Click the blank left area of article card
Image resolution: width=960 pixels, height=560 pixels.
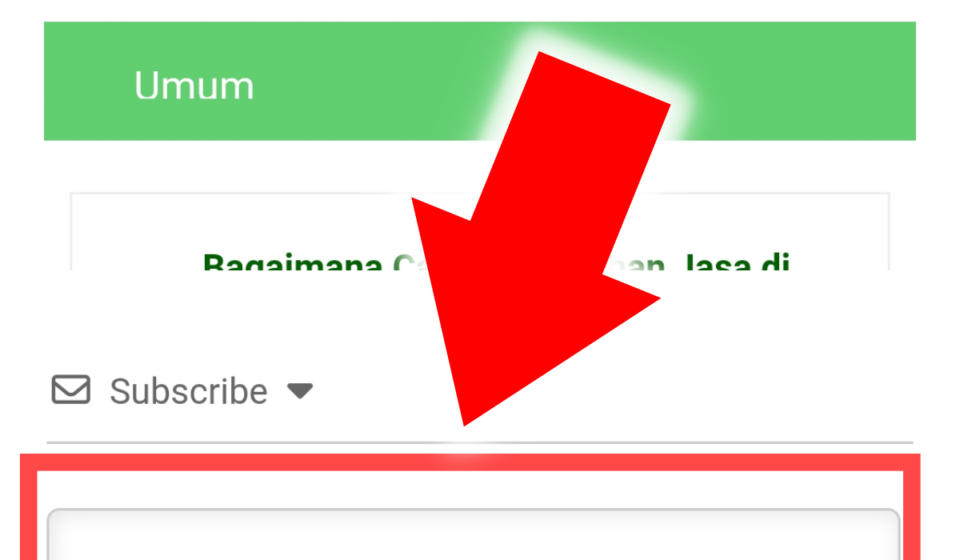point(136,232)
